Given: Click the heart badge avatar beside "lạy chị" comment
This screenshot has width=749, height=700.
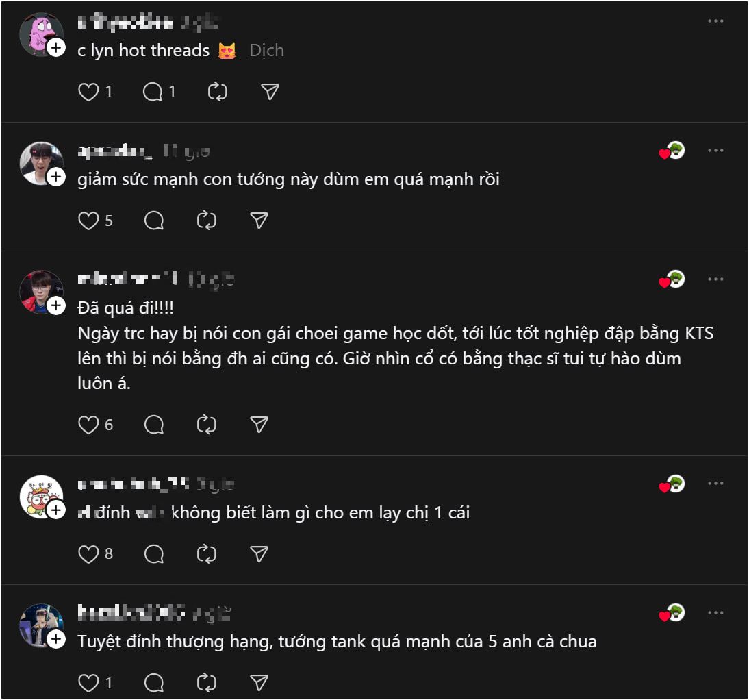Looking at the screenshot, I should tap(673, 484).
